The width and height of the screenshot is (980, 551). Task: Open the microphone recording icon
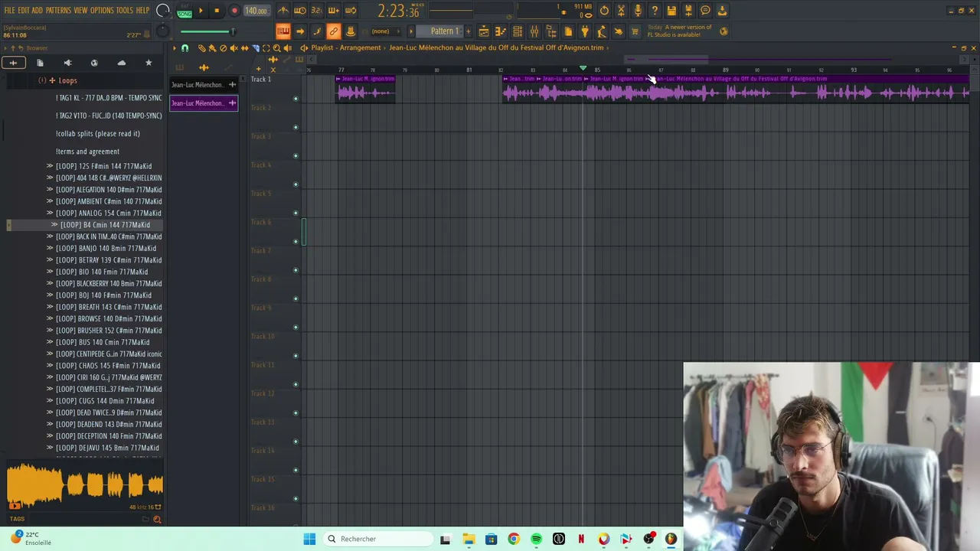pyautogui.click(x=638, y=11)
